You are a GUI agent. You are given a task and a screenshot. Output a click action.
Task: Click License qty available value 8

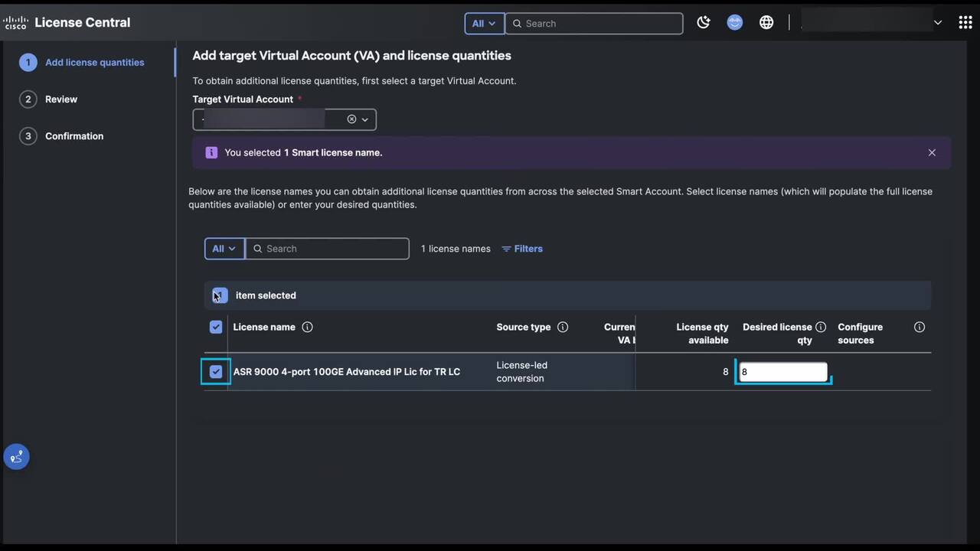tap(726, 372)
